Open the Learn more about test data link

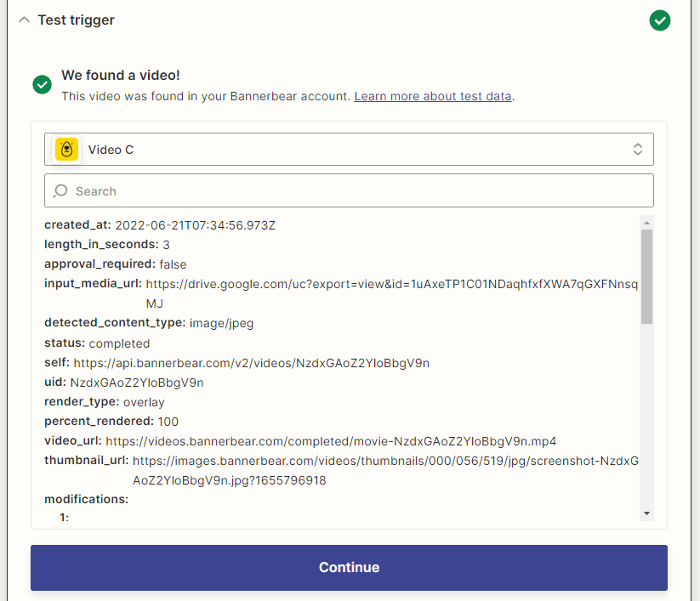(x=432, y=96)
